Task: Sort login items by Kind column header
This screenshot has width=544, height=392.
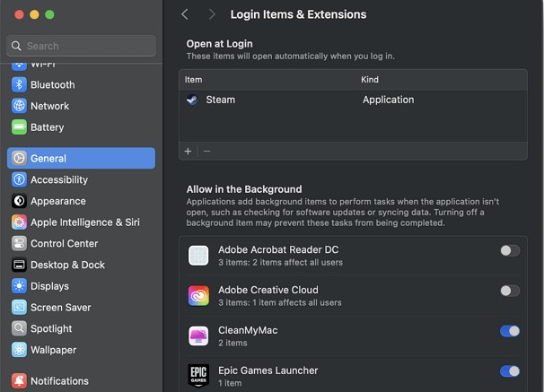Action: point(370,80)
